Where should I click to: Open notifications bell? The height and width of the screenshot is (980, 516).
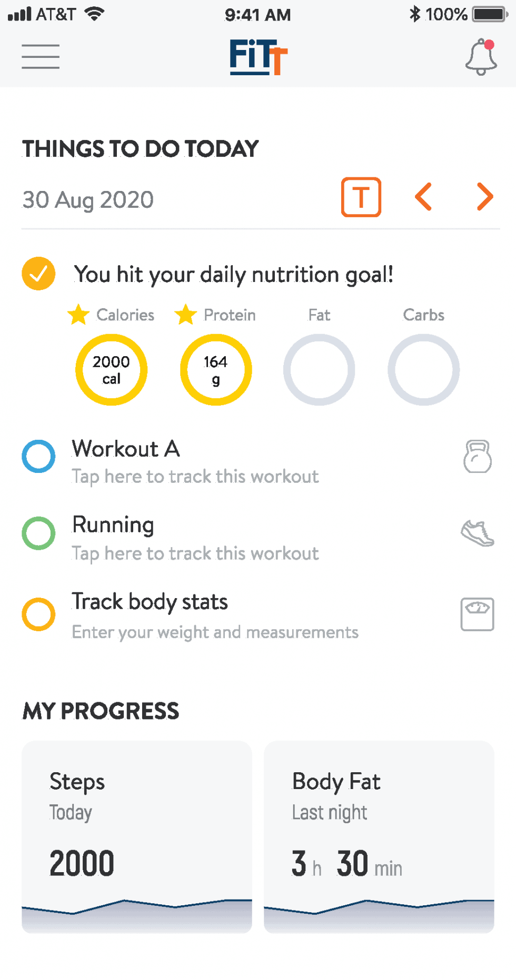pyautogui.click(x=481, y=57)
